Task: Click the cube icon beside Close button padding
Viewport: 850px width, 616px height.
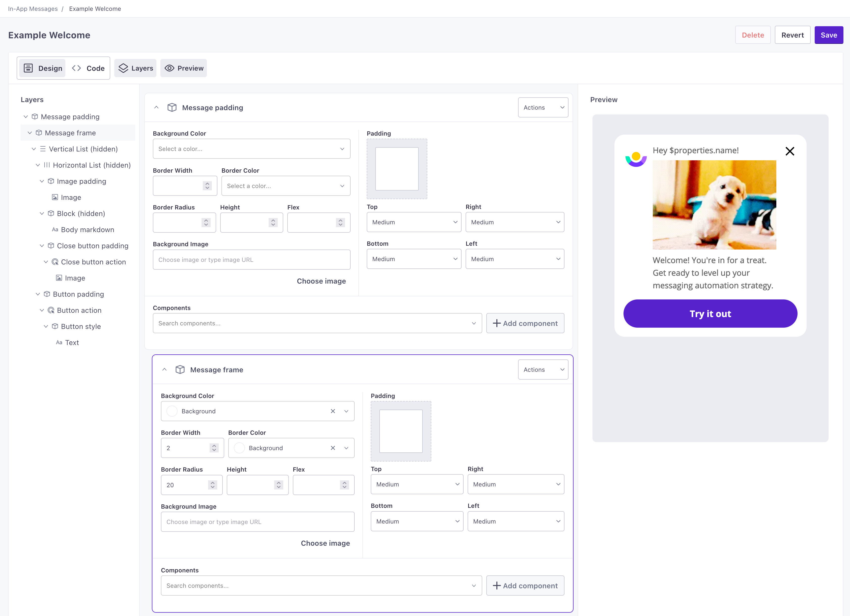Action: click(x=51, y=246)
